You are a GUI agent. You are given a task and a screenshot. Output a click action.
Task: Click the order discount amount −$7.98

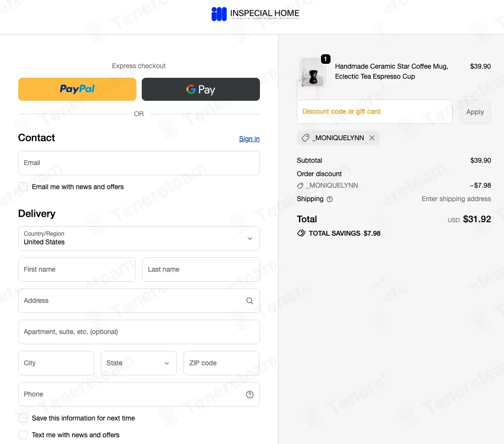pyautogui.click(x=480, y=186)
